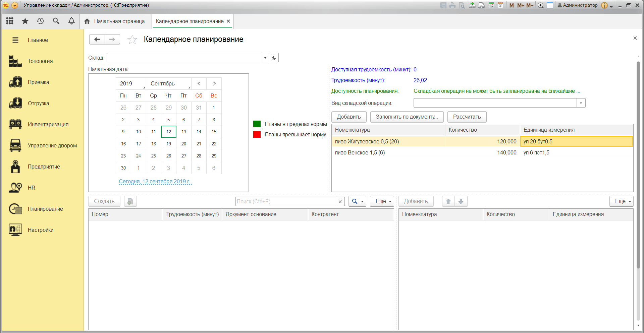The height and width of the screenshot is (333, 644).
Task: Click the Инвентаризация icon
Action: pyautogui.click(x=15, y=124)
